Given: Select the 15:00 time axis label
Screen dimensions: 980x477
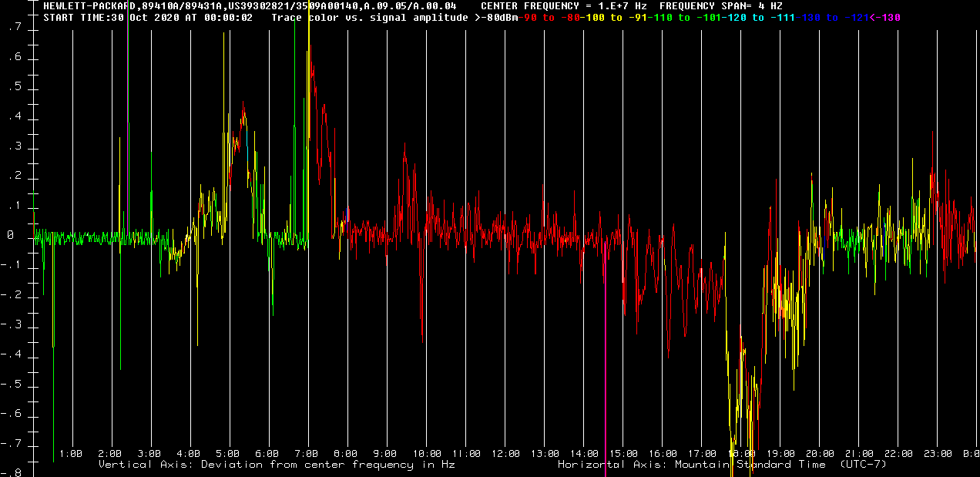Looking at the screenshot, I should tap(623, 454).
